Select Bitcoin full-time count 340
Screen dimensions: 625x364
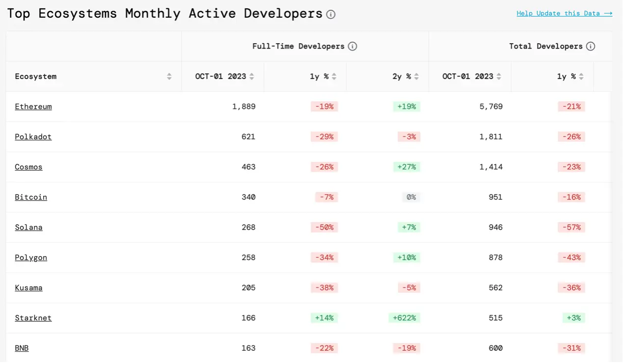pos(248,197)
